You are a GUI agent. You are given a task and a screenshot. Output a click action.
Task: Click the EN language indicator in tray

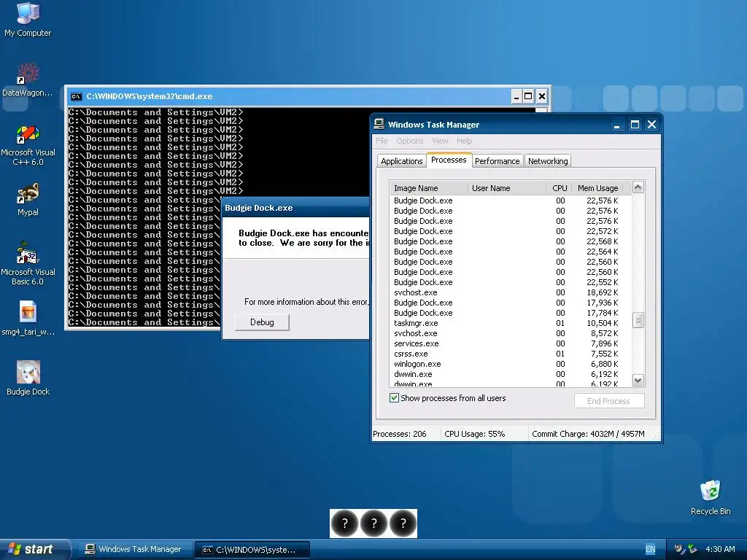tap(650, 549)
